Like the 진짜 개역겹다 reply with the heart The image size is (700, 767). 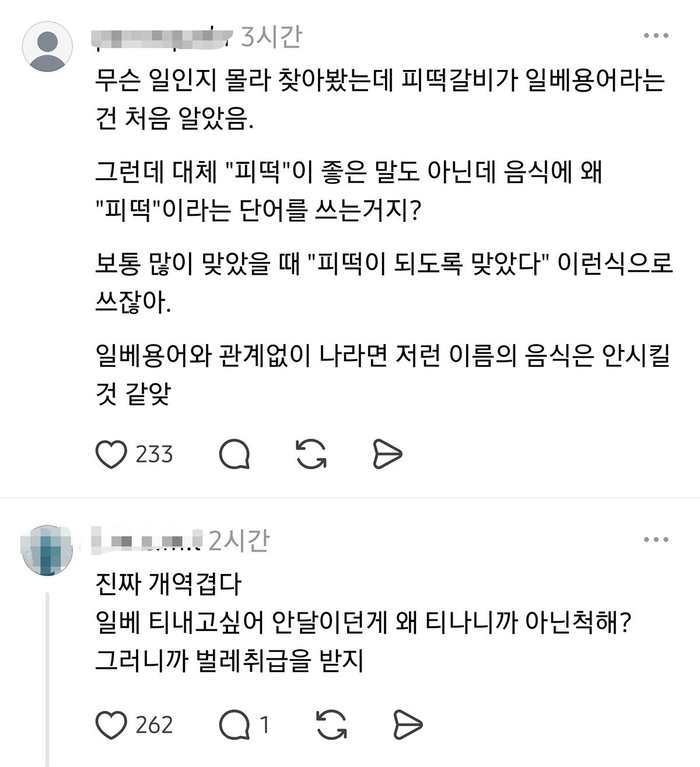(x=111, y=725)
